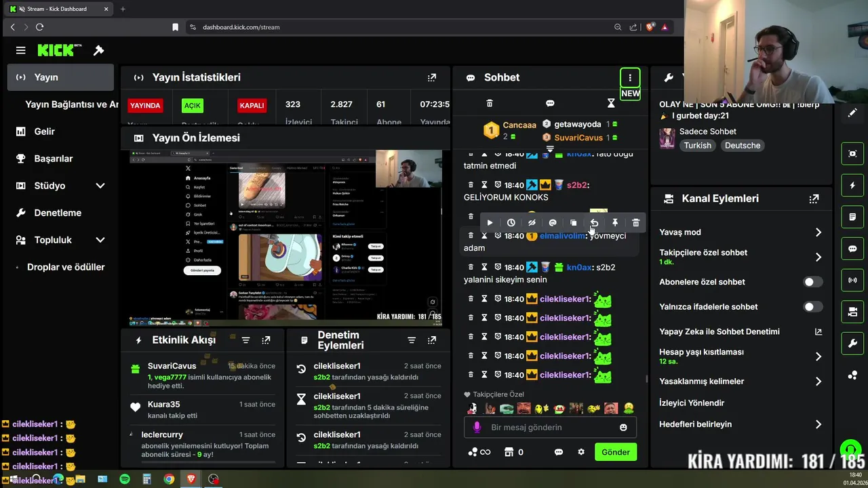Click the trash icon under Sohbet header
This screenshot has width=868, height=488.
490,103
